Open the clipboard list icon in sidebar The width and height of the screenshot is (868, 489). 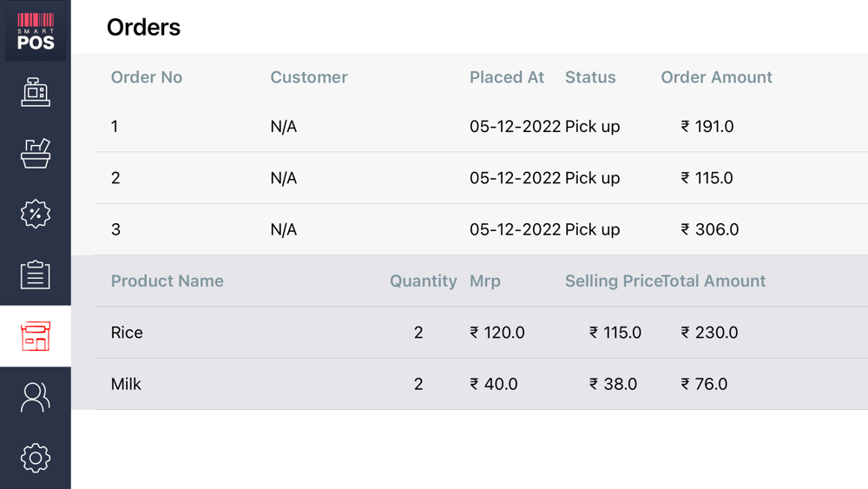tap(36, 275)
